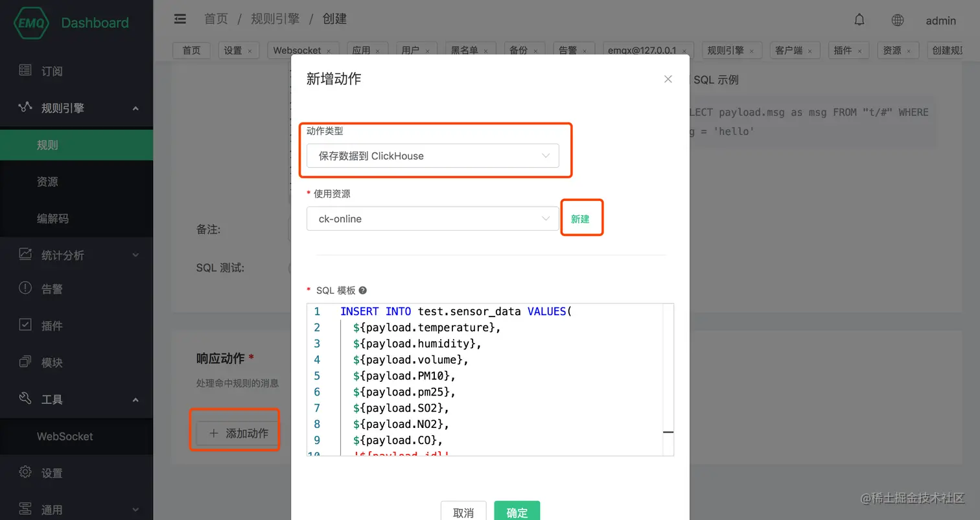Open the 动作类型 ClickHouse dropdown
Screen dimensions: 980x520
pyautogui.click(x=432, y=156)
